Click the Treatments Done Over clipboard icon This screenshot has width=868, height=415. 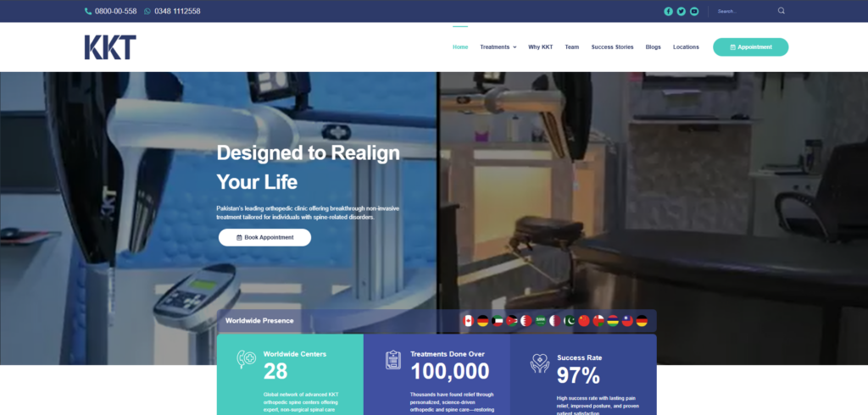point(393,360)
